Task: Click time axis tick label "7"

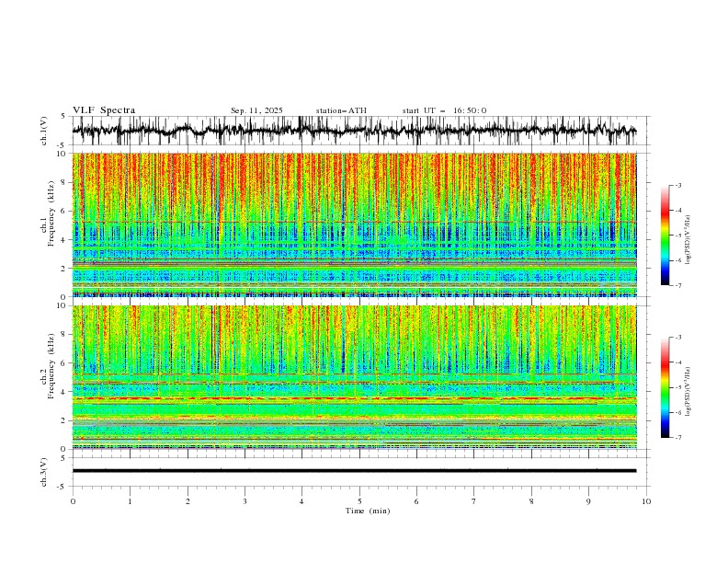Action: click(x=474, y=501)
